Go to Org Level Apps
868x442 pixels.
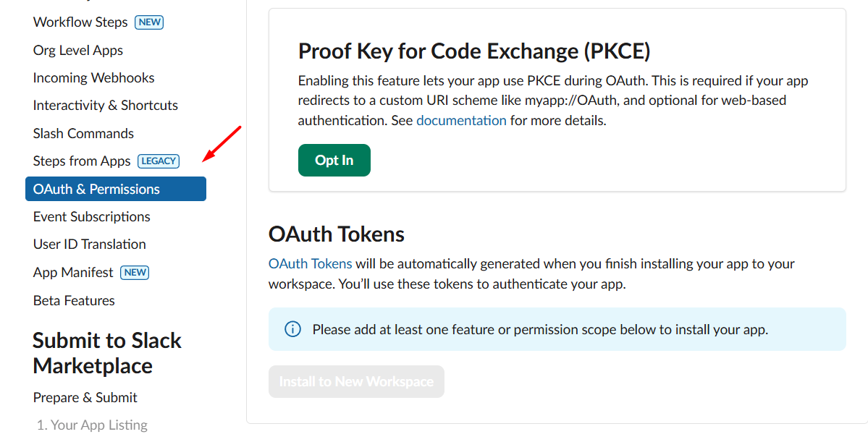[x=78, y=50]
